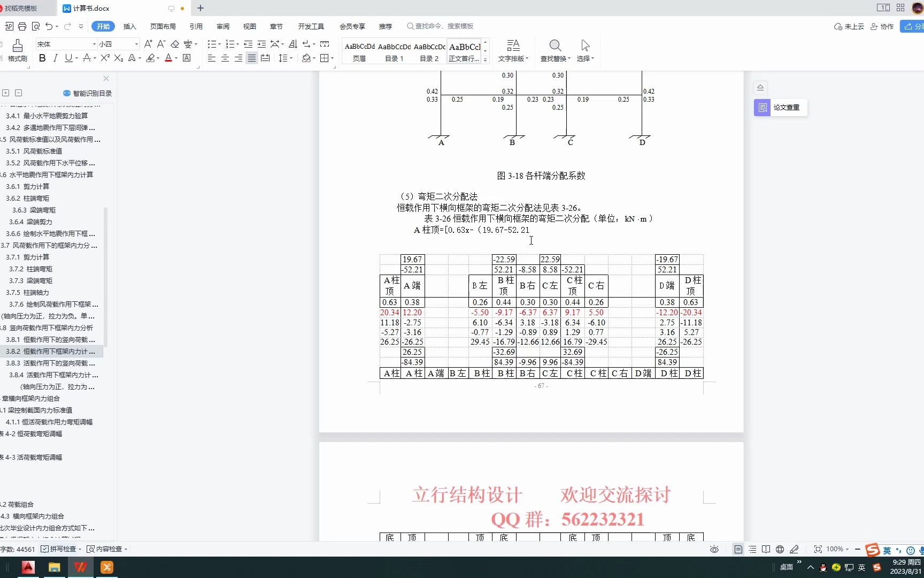This screenshot has width=924, height=578.
Task: Center align the text
Action: [225, 58]
